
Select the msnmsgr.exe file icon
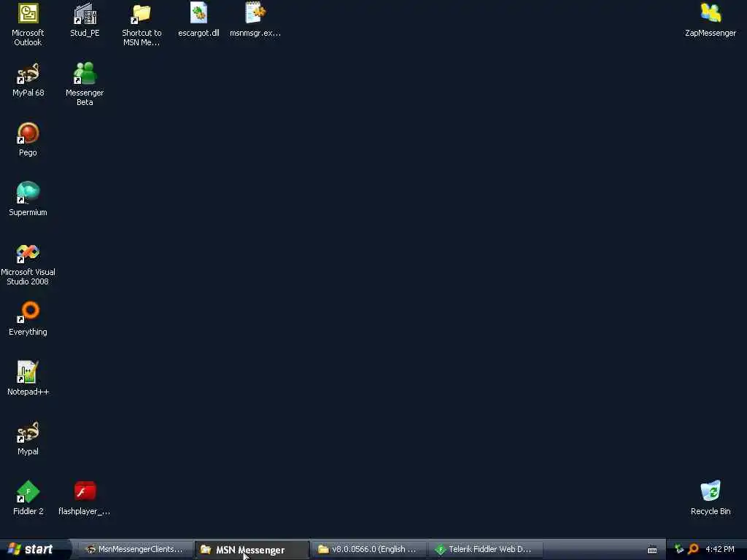pos(255,20)
